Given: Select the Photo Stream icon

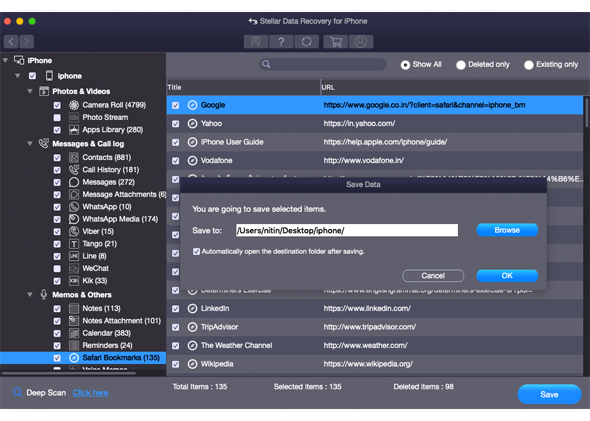Looking at the screenshot, I should [x=74, y=117].
